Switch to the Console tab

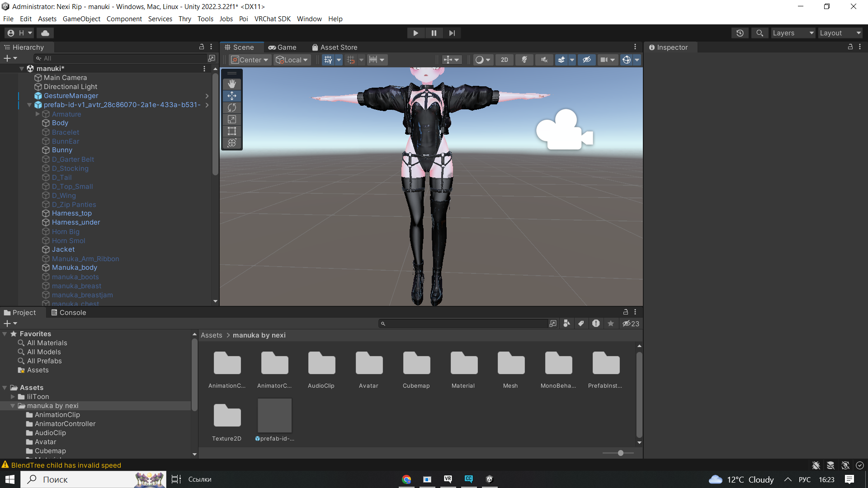68,313
